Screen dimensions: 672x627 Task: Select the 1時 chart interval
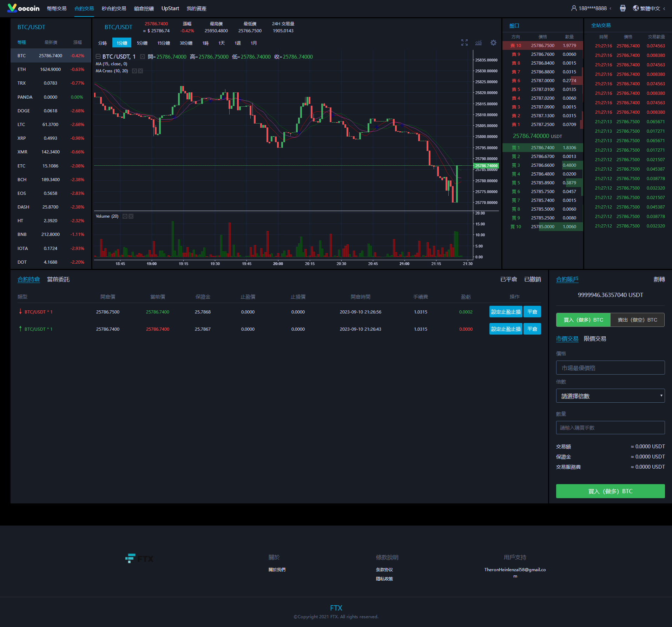tap(205, 43)
